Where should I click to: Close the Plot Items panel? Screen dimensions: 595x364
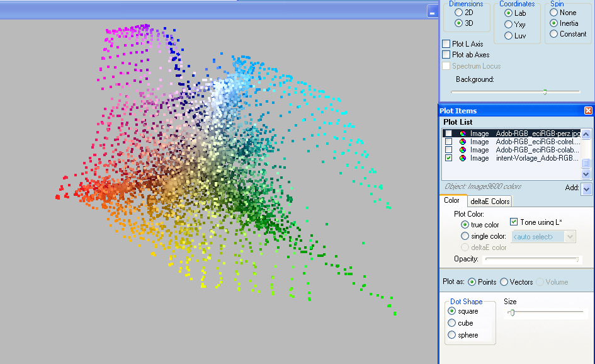588,111
